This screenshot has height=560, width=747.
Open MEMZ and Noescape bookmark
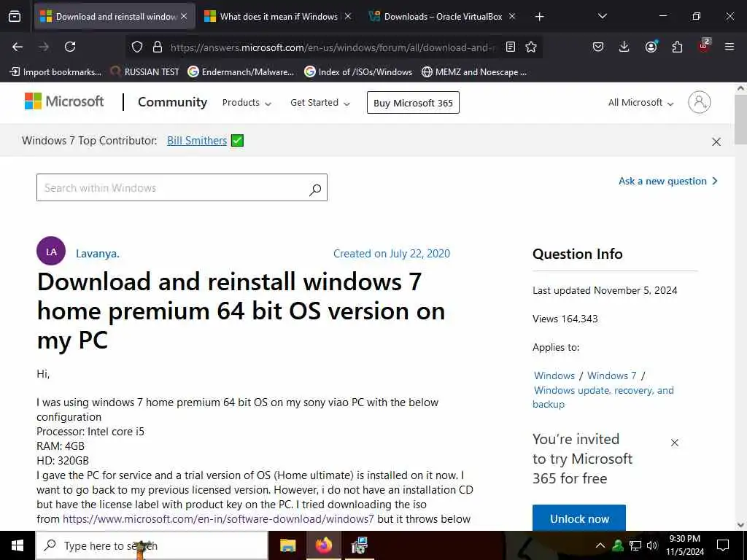(x=474, y=72)
